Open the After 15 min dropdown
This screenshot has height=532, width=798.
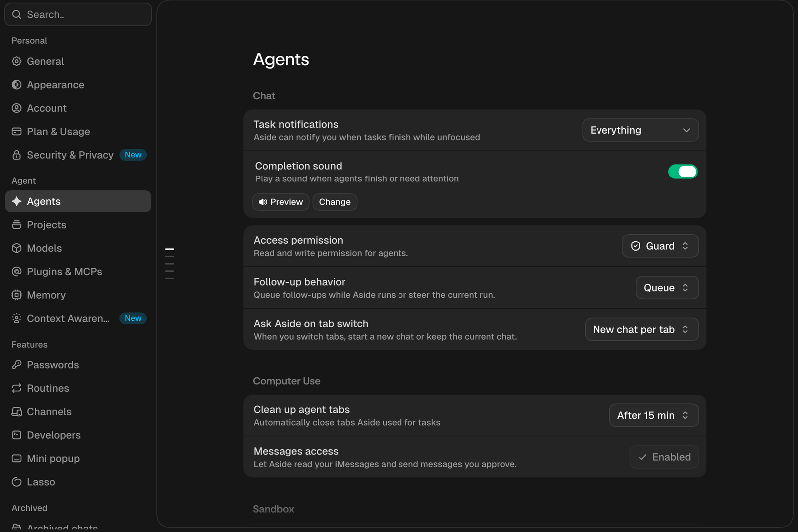pyautogui.click(x=654, y=415)
